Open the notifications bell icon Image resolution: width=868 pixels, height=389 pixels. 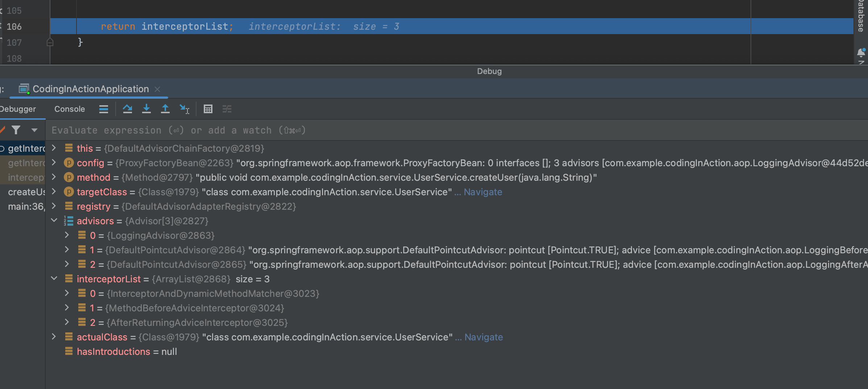coord(861,53)
